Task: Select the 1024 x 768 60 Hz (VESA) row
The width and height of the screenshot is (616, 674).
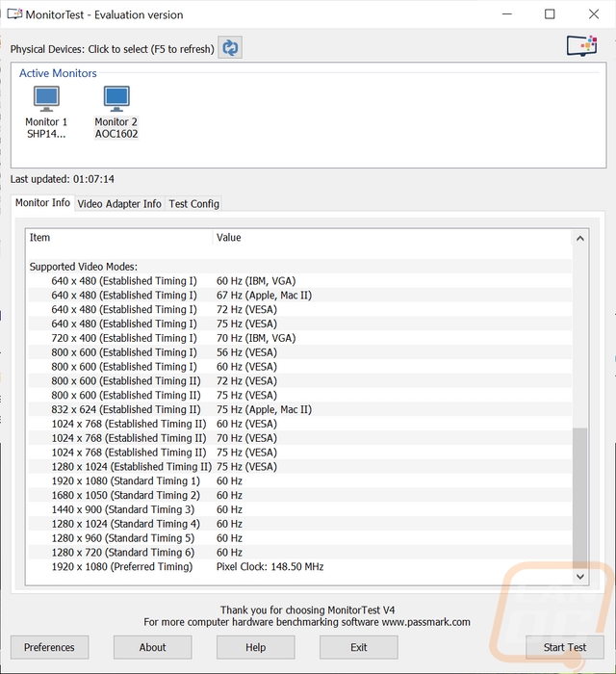Action: tap(300, 424)
